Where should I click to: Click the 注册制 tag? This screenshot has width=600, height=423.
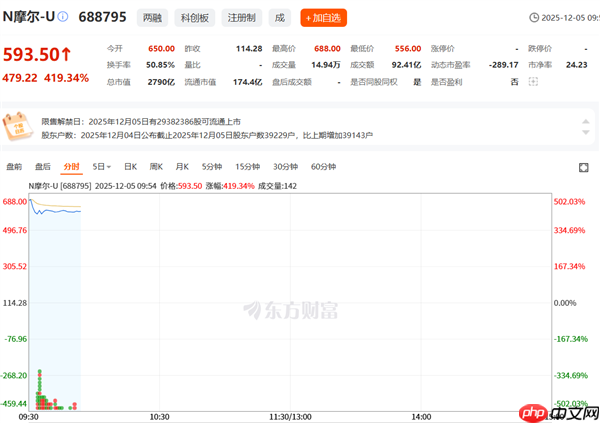pyautogui.click(x=241, y=18)
